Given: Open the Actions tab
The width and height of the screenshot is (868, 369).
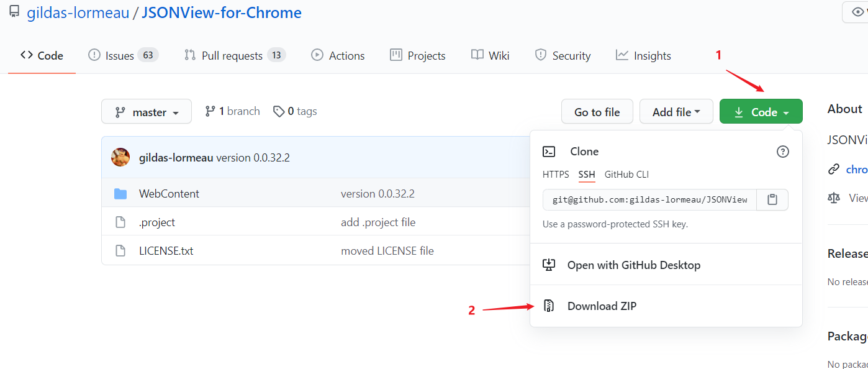Looking at the screenshot, I should (x=338, y=55).
